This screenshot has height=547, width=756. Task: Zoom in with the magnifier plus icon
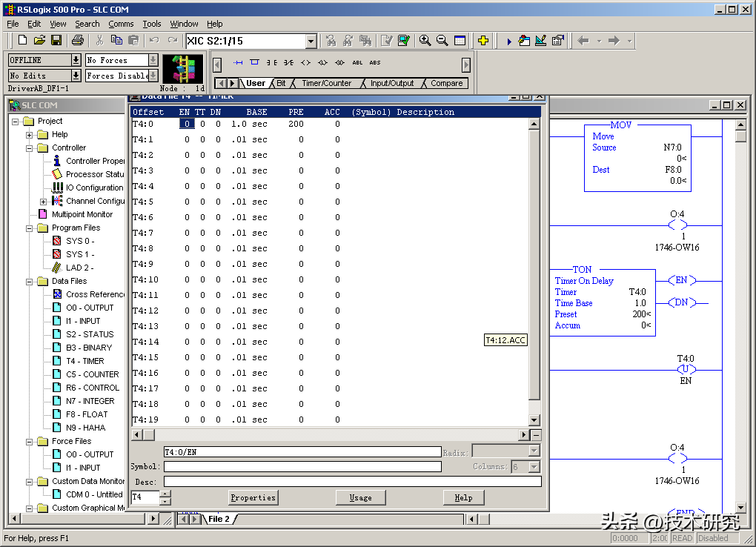(425, 41)
